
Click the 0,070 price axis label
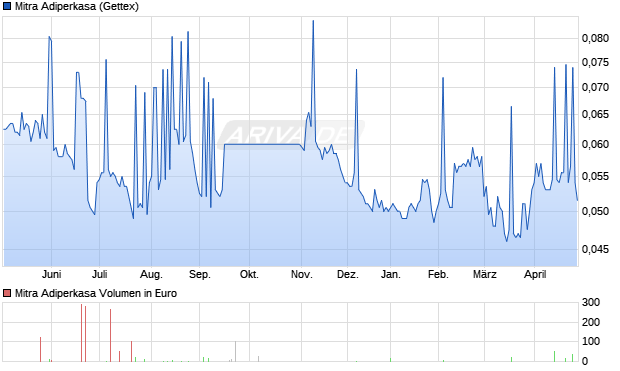click(595, 87)
